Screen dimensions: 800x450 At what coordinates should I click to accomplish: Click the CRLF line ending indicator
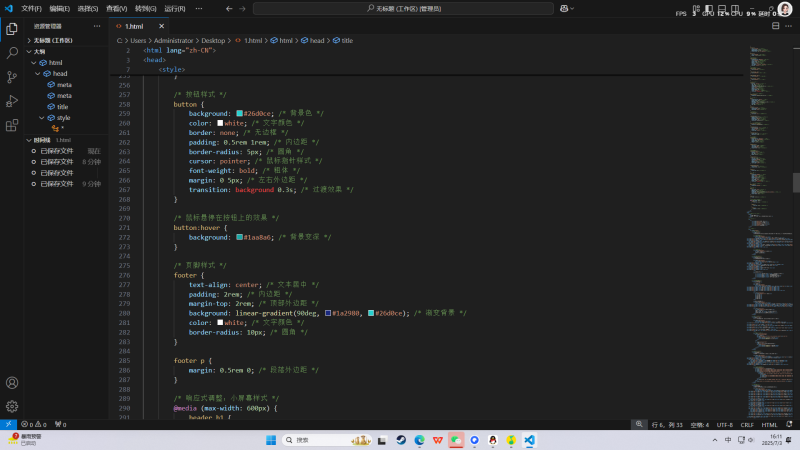[747, 424]
